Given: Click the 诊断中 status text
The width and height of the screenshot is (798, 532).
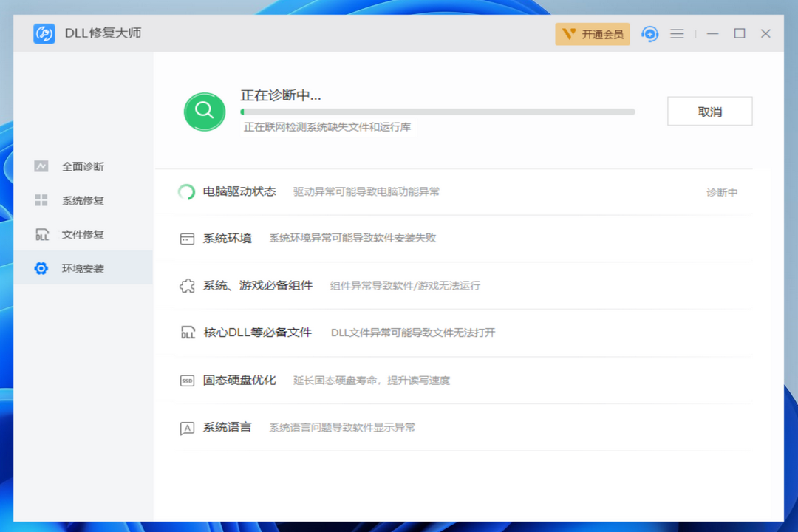Looking at the screenshot, I should click(x=721, y=191).
